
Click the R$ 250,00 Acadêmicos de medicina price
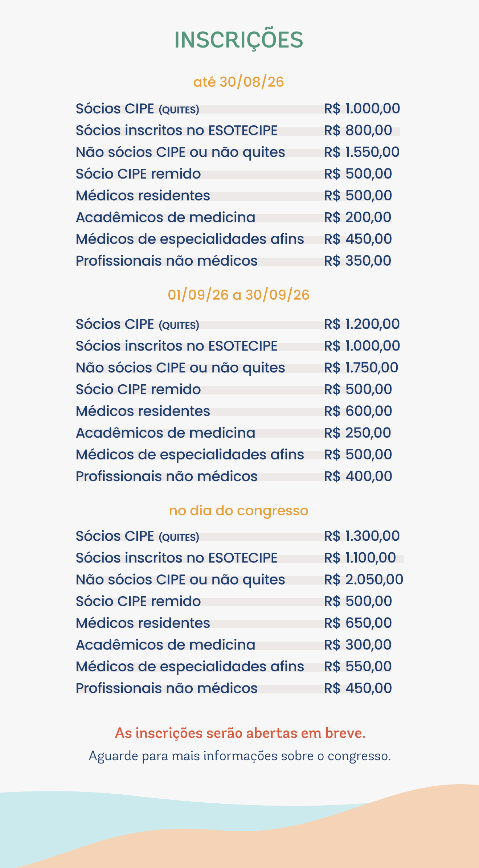pos(357,433)
